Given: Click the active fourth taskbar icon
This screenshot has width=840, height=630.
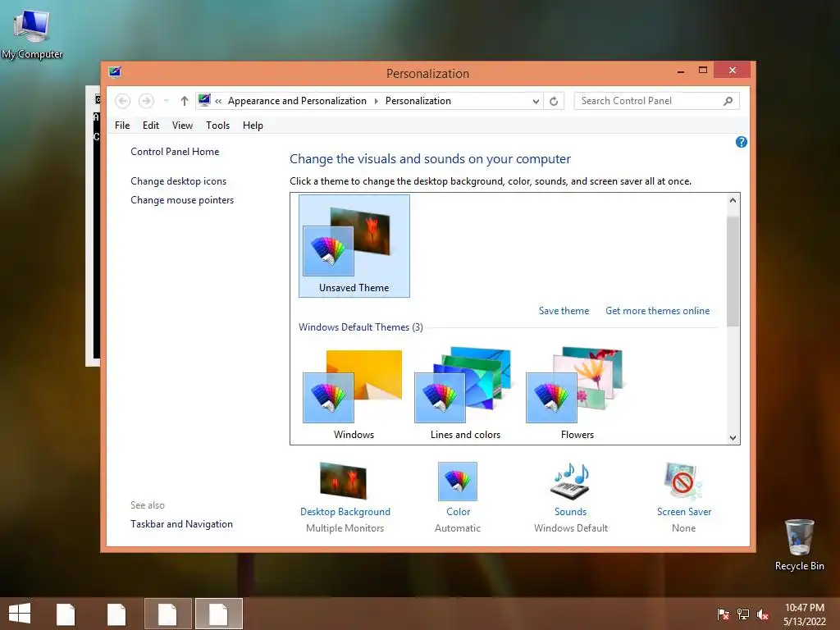Looking at the screenshot, I should [x=218, y=614].
